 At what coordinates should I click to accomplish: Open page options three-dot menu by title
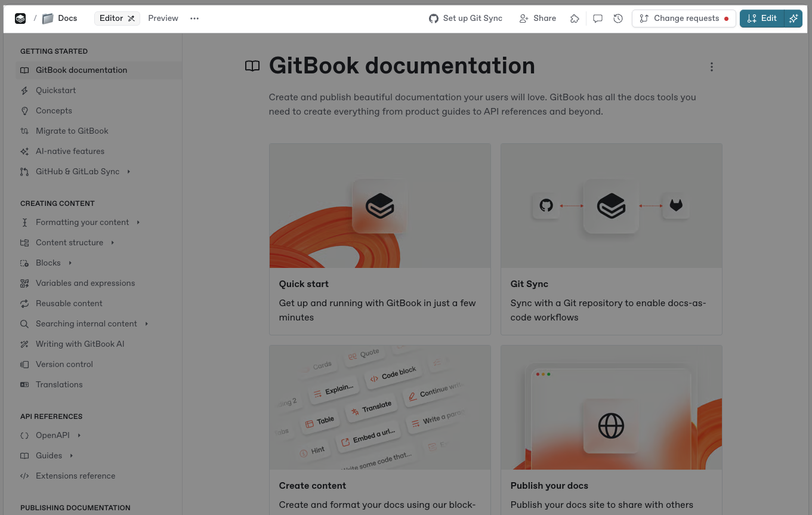pyautogui.click(x=711, y=67)
